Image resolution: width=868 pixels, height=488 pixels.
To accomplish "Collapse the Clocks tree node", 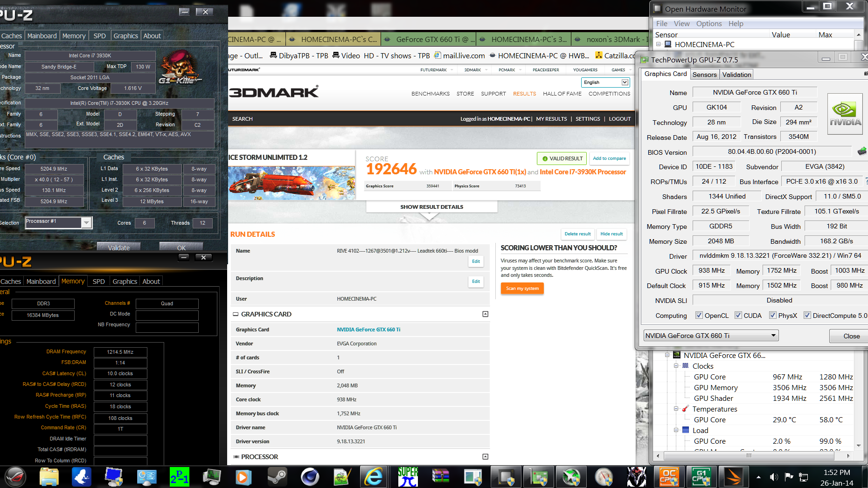I will click(676, 366).
